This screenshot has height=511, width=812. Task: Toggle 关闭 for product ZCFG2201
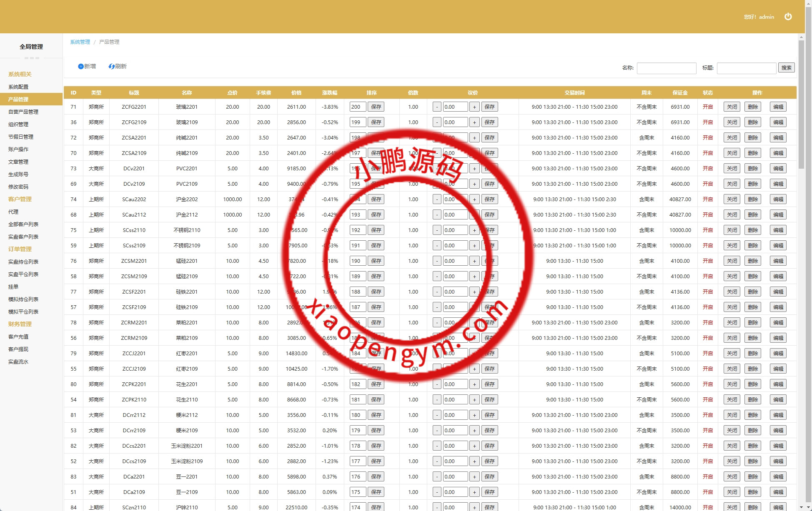pyautogui.click(x=732, y=107)
